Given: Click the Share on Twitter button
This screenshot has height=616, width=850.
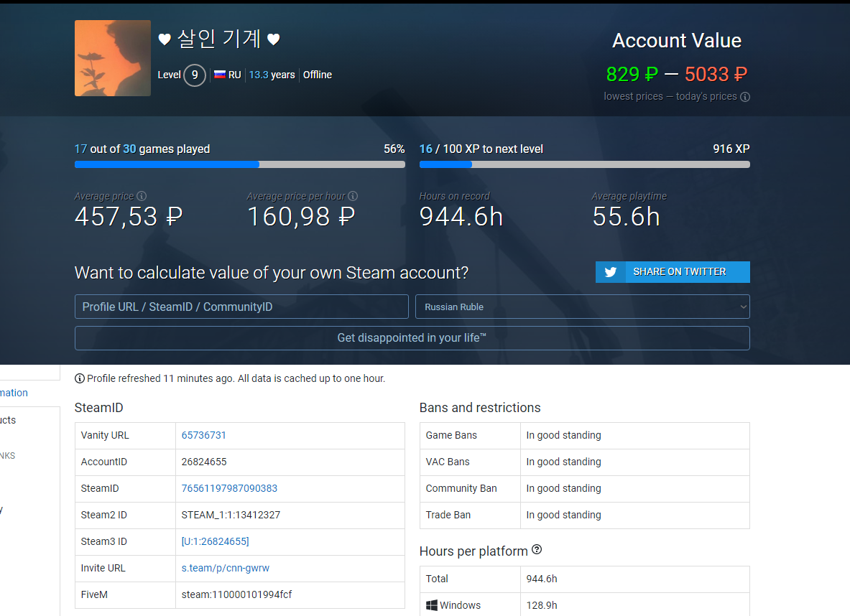Looking at the screenshot, I should click(x=673, y=272).
